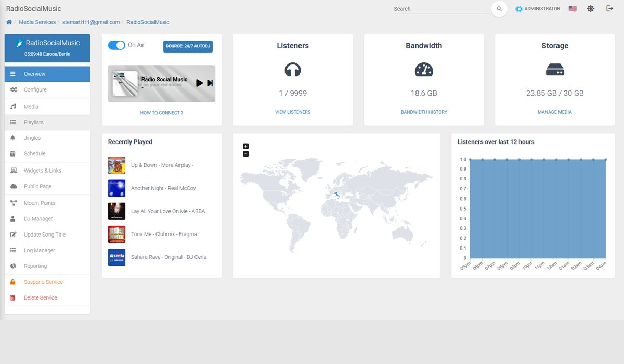The image size is (624, 364).
Task: Click Suspend Service in sidebar
Action: 47,282
